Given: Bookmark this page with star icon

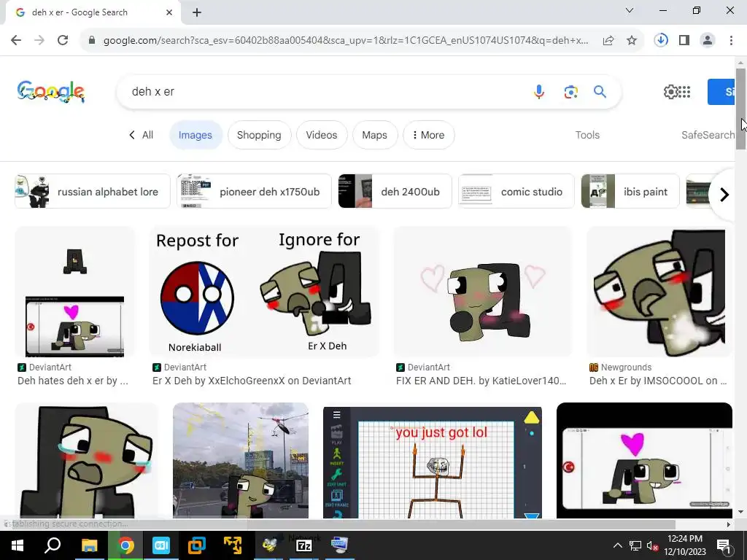Looking at the screenshot, I should pyautogui.click(x=632, y=41).
